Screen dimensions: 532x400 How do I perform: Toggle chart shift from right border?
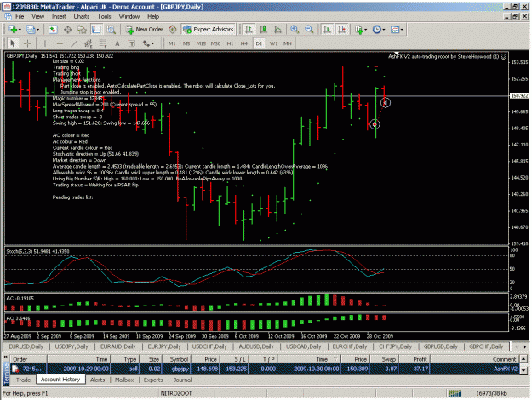[342, 30]
